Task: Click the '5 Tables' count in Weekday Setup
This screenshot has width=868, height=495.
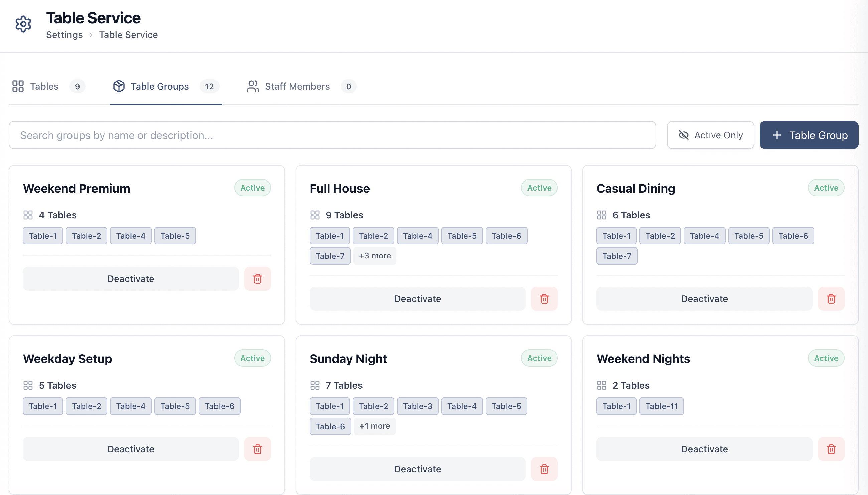Action: [x=57, y=385]
